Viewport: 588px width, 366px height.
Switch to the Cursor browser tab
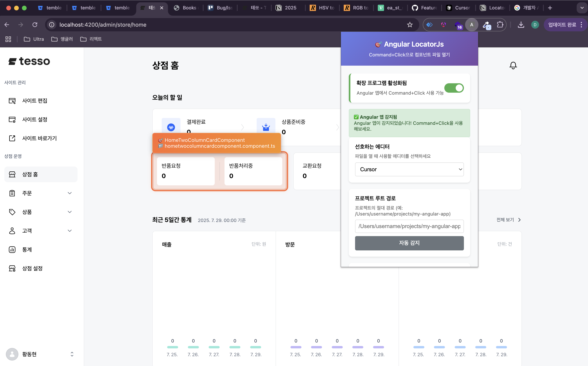click(x=458, y=8)
